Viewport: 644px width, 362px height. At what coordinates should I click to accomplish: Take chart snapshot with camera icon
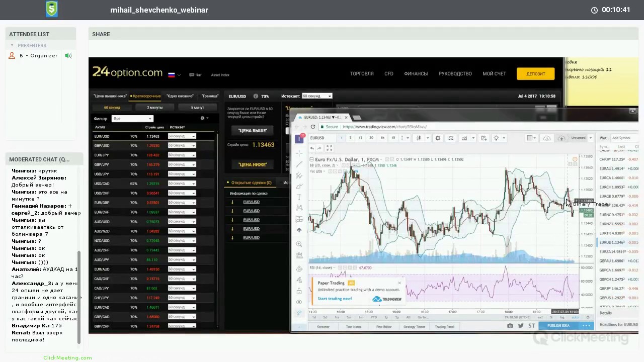tap(510, 326)
